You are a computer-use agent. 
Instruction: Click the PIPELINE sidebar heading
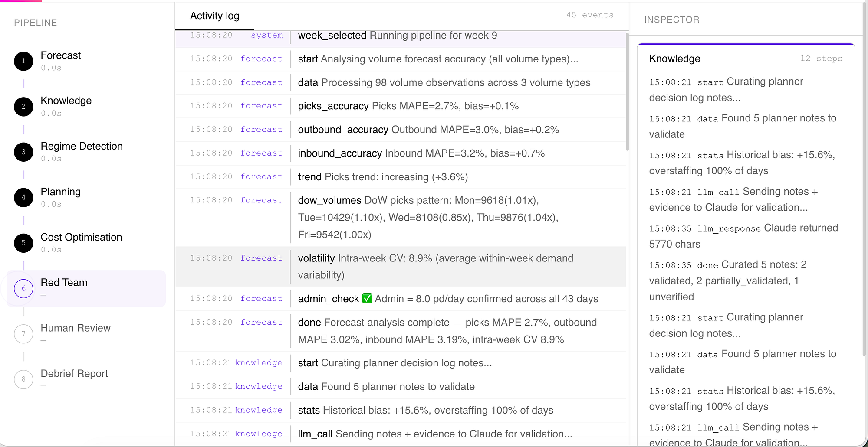coord(36,23)
